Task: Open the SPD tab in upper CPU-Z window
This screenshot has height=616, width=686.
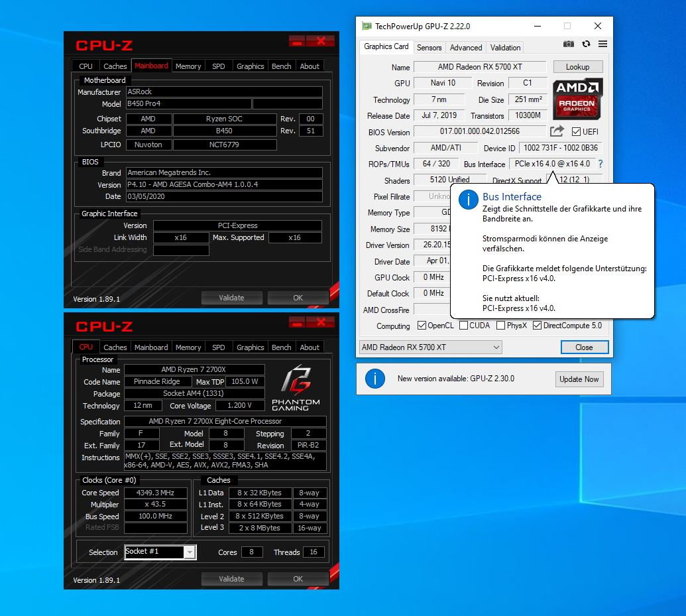Action: coord(218,66)
